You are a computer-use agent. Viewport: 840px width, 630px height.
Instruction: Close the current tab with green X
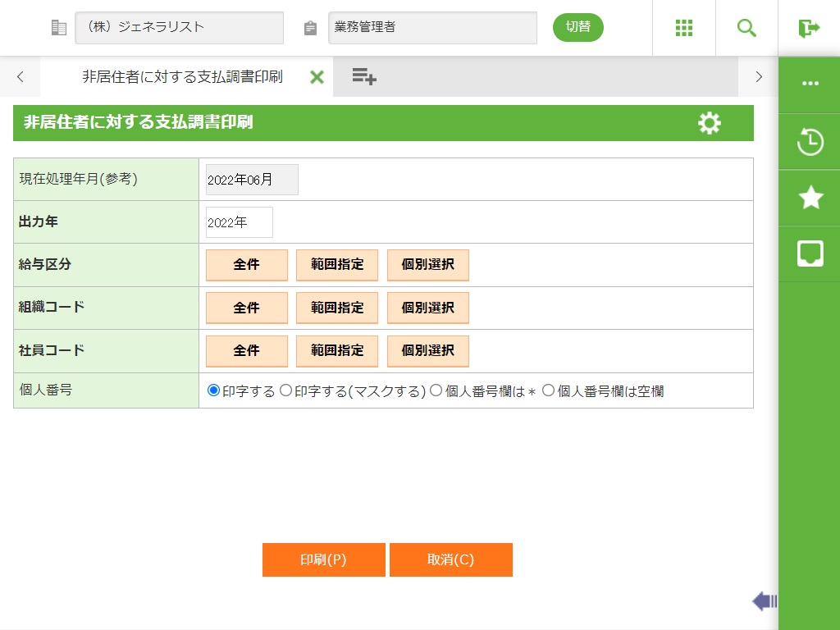[x=317, y=77]
